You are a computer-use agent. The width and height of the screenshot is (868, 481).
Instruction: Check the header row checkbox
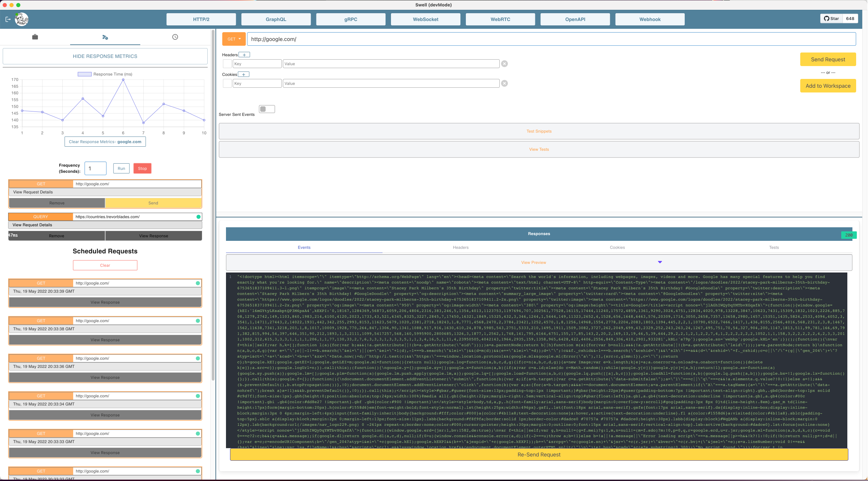pos(227,64)
